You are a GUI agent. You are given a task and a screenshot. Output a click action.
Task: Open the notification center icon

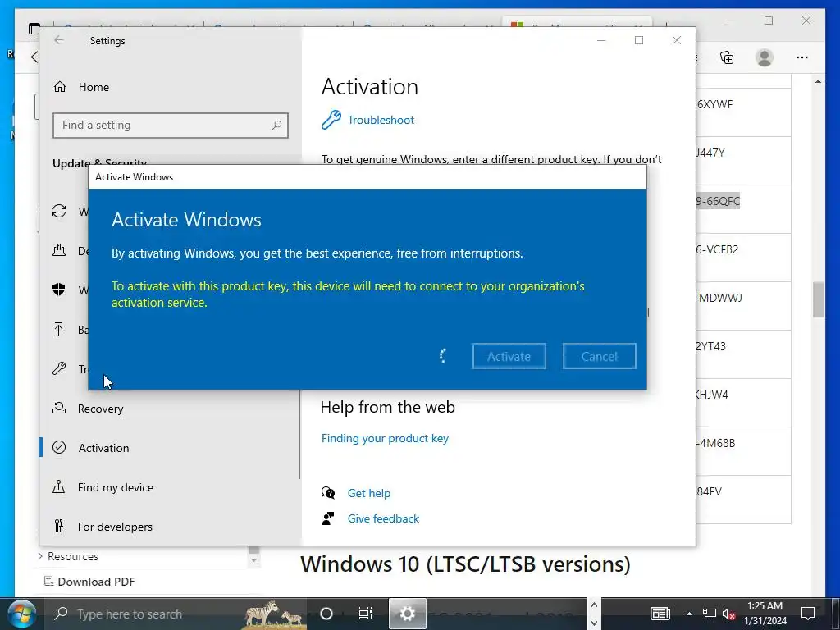pyautogui.click(x=808, y=614)
